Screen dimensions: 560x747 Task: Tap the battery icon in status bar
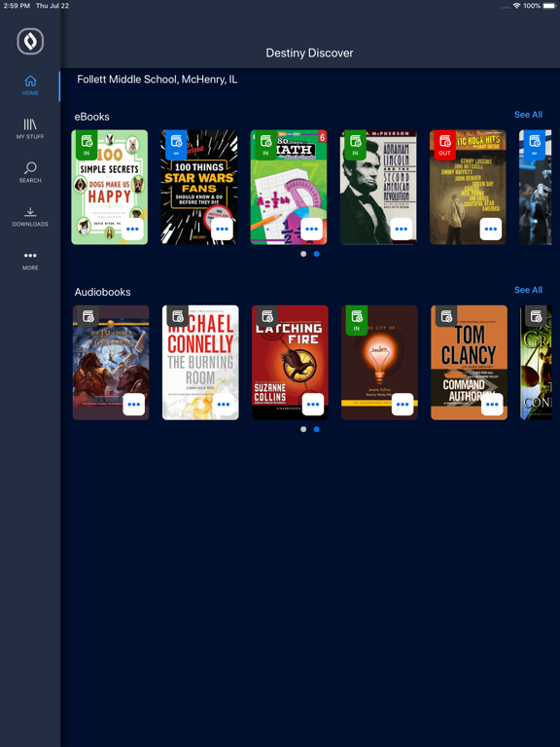pyautogui.click(x=549, y=6)
